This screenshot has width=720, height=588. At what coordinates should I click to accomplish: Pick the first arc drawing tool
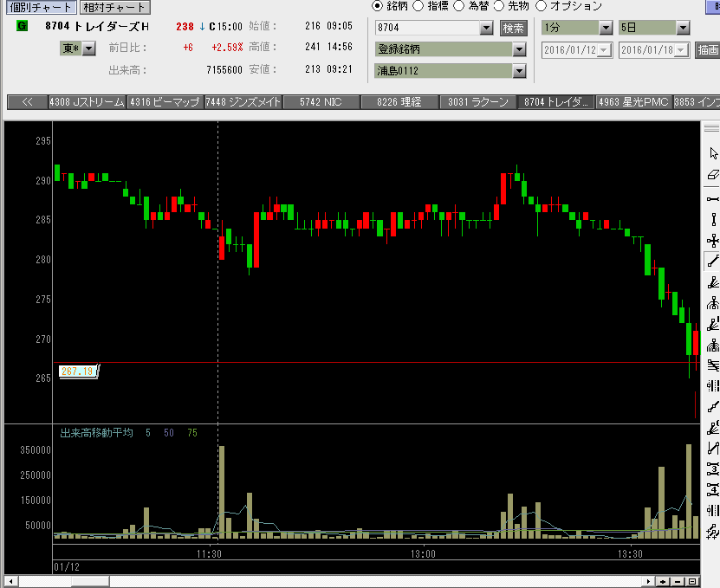(713, 303)
